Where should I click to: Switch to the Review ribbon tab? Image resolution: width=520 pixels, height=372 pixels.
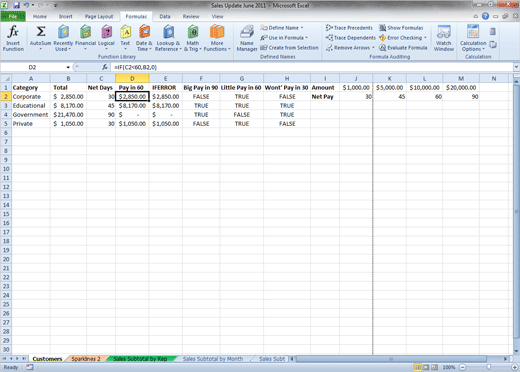pos(191,16)
